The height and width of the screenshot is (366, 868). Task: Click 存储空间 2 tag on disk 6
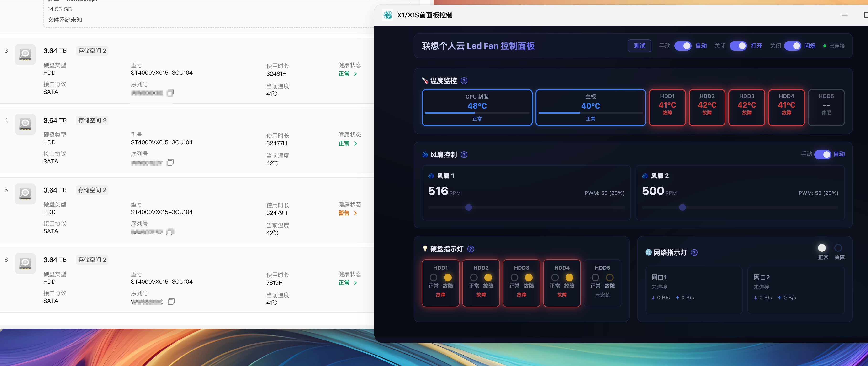coord(92,260)
